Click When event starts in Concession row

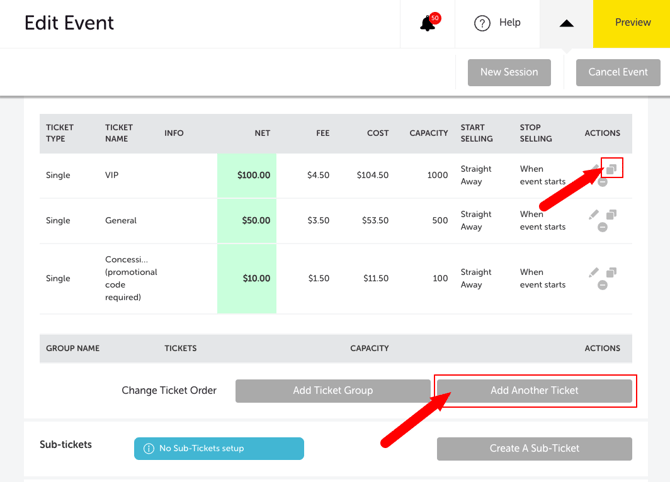coord(543,279)
